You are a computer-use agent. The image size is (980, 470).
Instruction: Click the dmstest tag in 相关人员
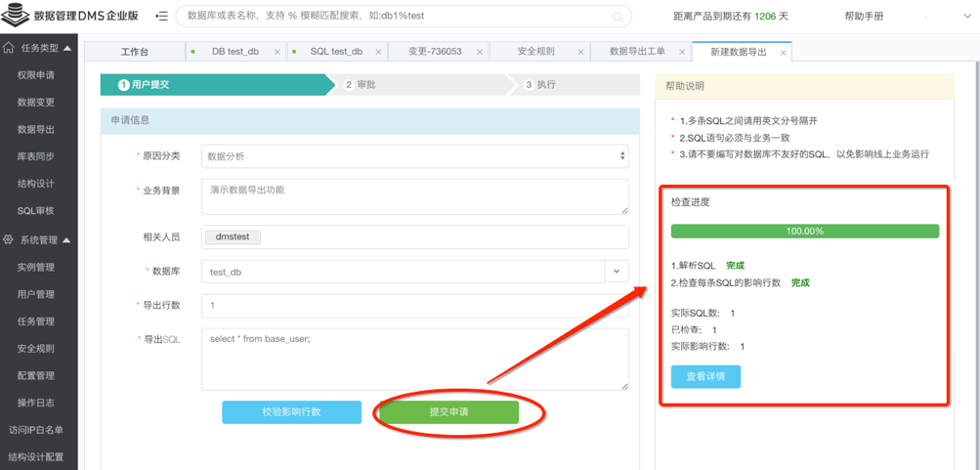point(233,236)
